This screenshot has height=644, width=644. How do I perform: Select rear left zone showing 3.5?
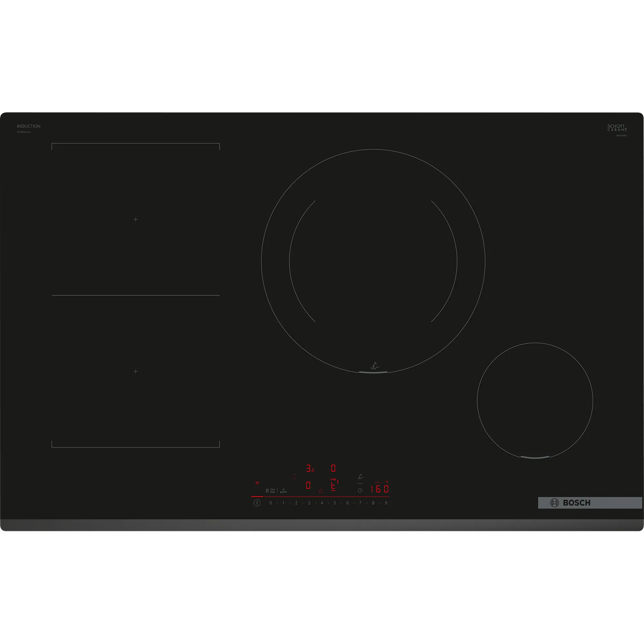310,468
